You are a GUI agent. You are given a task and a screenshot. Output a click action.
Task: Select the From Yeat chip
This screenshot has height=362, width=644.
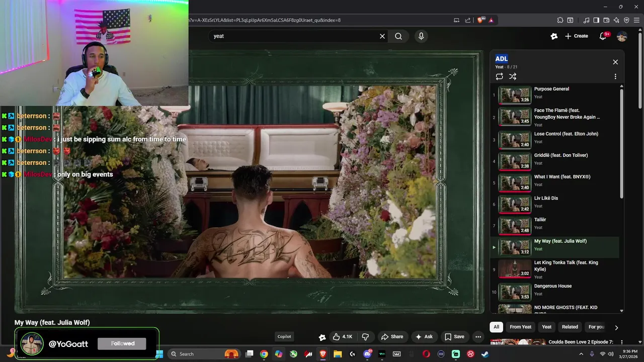click(520, 327)
